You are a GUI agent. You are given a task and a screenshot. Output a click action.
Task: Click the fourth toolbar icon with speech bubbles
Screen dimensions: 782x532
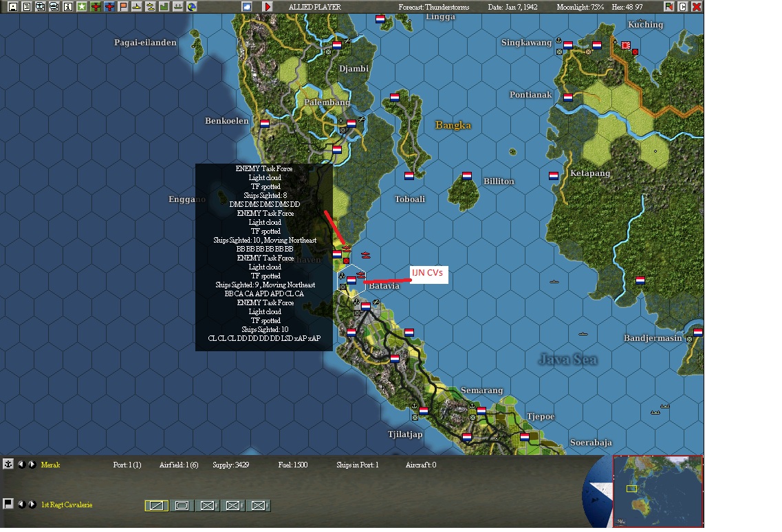point(54,6)
